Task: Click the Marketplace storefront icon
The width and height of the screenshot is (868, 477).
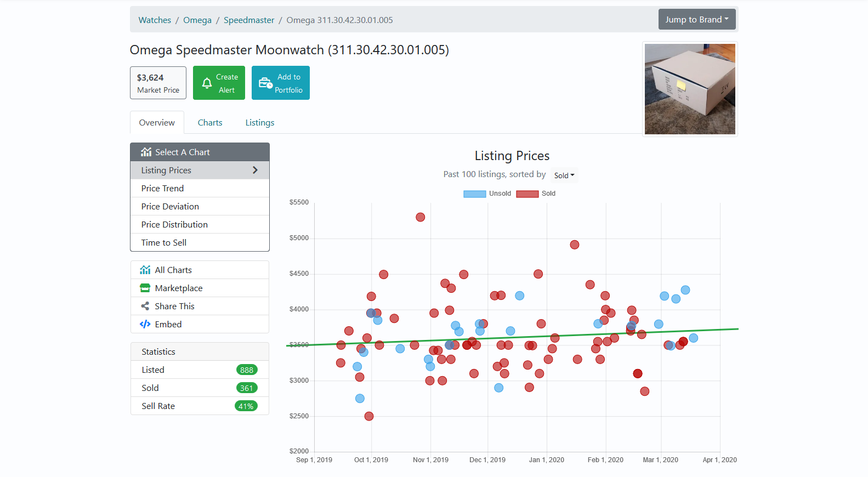Action: 145,288
